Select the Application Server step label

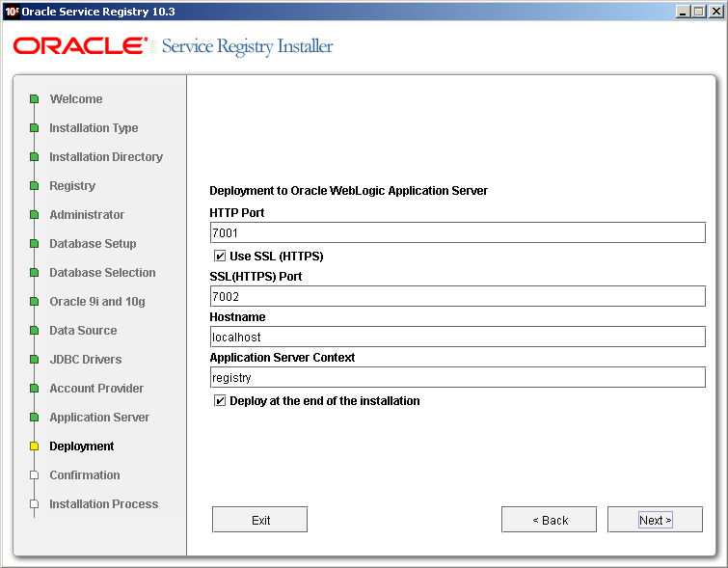(x=99, y=417)
